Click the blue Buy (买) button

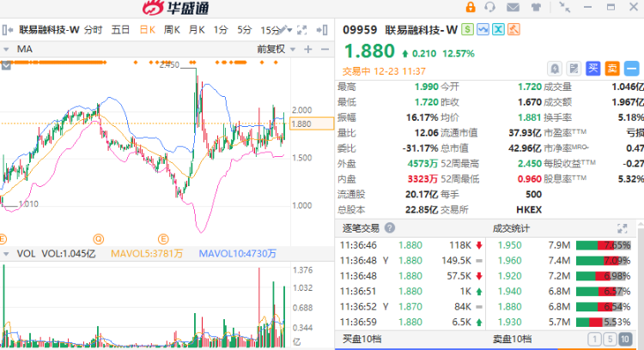point(593,69)
